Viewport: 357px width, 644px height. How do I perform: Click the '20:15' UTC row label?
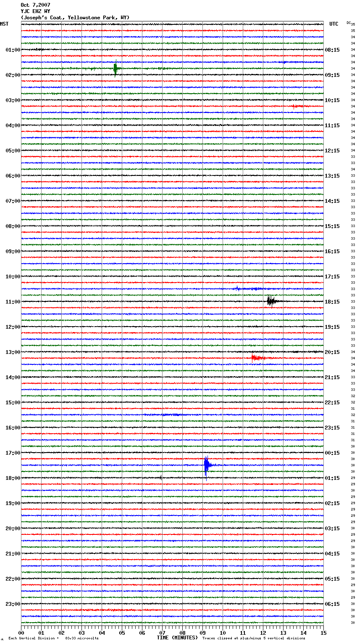[x=332, y=352]
